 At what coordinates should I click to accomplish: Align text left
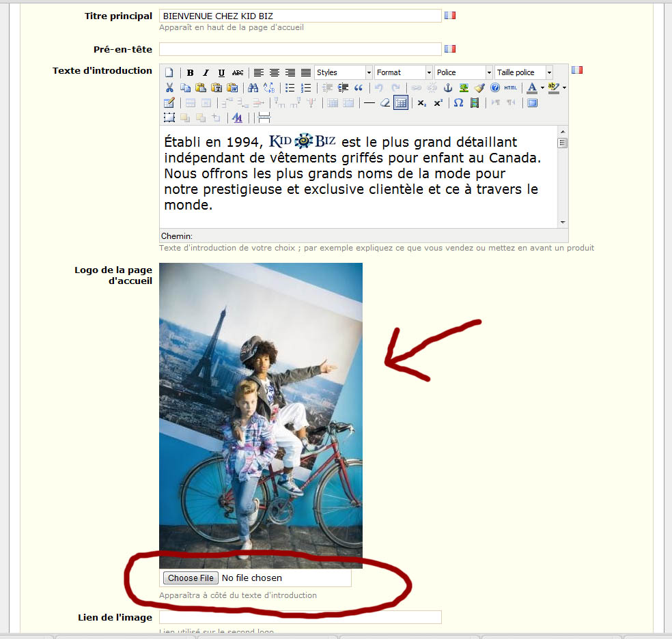pyautogui.click(x=258, y=72)
